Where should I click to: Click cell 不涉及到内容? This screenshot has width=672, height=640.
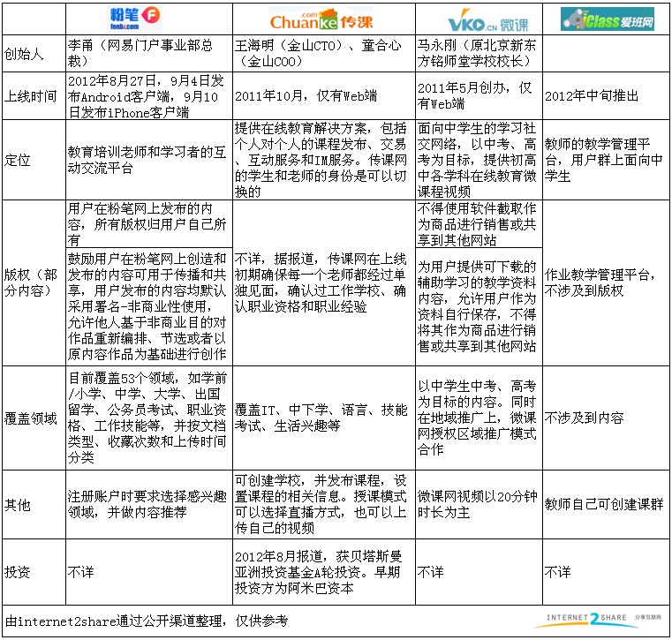pos(606,418)
